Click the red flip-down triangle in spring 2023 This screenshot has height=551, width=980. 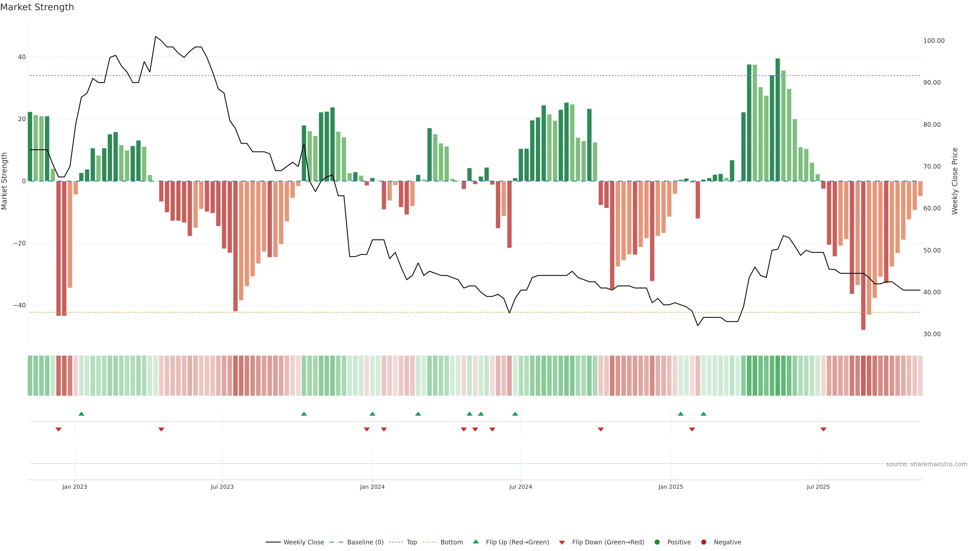point(161,429)
